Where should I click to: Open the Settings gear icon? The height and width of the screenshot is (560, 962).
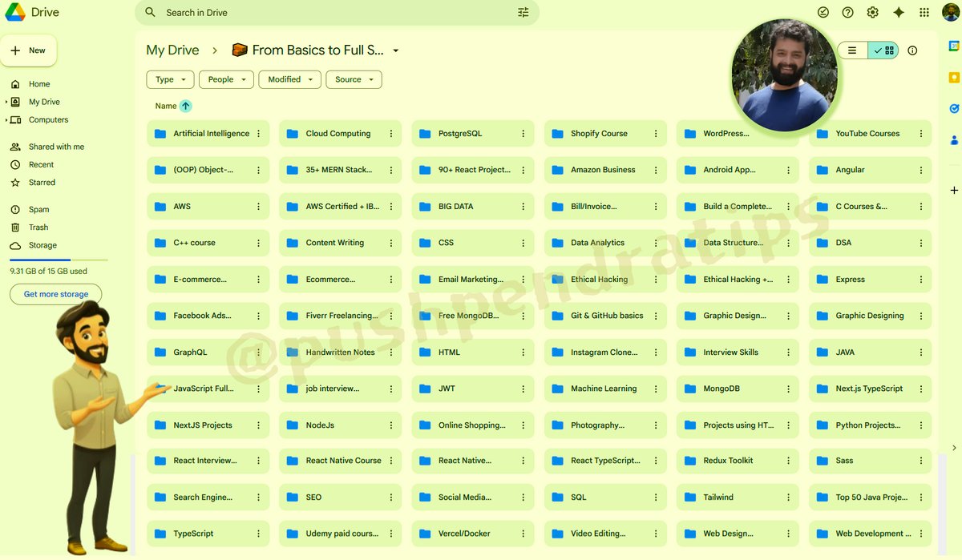[873, 13]
